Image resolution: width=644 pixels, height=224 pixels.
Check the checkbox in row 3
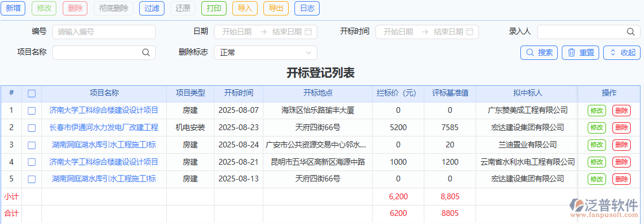coord(32,145)
